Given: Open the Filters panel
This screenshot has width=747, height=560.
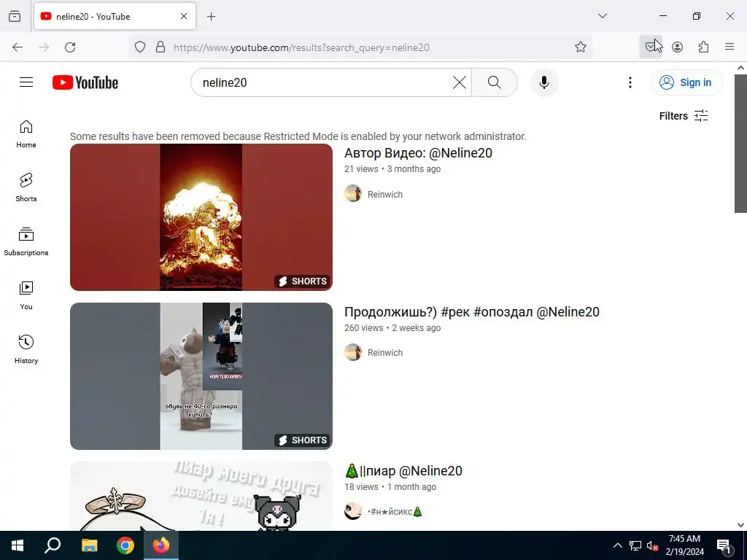Looking at the screenshot, I should pos(683,116).
